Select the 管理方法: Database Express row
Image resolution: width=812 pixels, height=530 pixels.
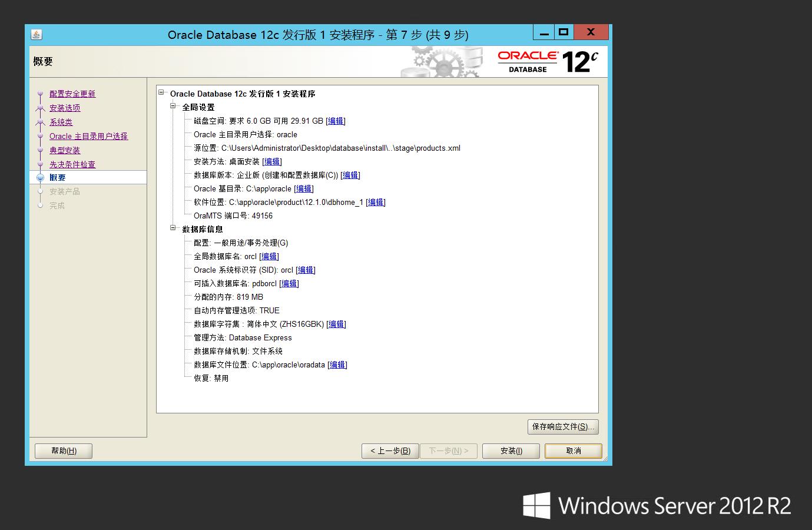point(243,337)
